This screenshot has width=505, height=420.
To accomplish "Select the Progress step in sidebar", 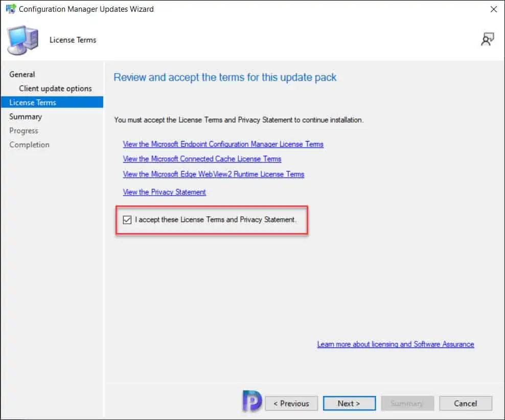I will [x=24, y=131].
